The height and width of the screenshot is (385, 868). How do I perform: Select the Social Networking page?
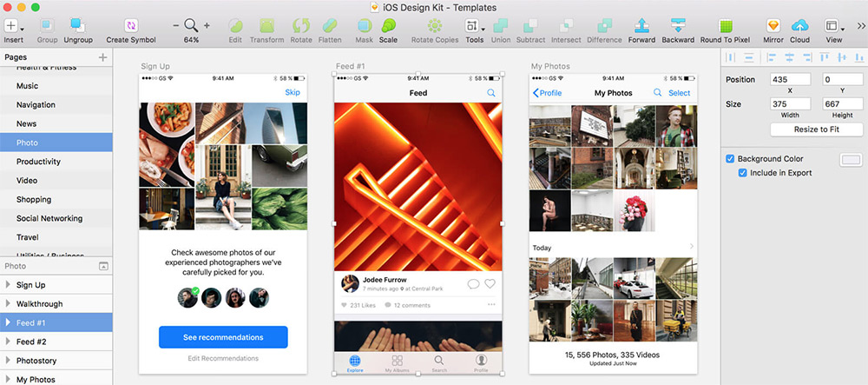coord(56,218)
